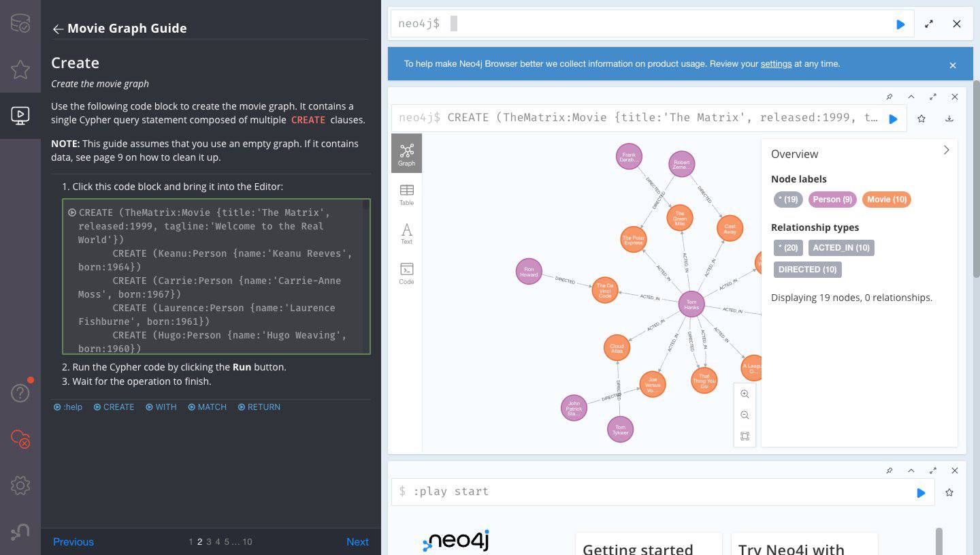Open Browser privacy settings link in banner
Screen dimensions: 980x555
click(x=776, y=64)
